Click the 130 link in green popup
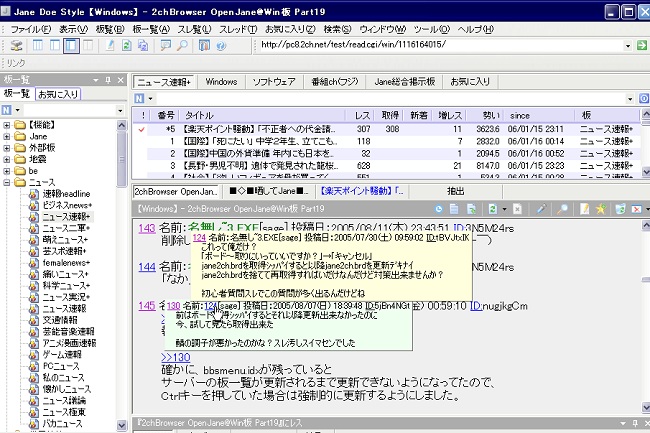The image size is (650, 433). (173, 306)
